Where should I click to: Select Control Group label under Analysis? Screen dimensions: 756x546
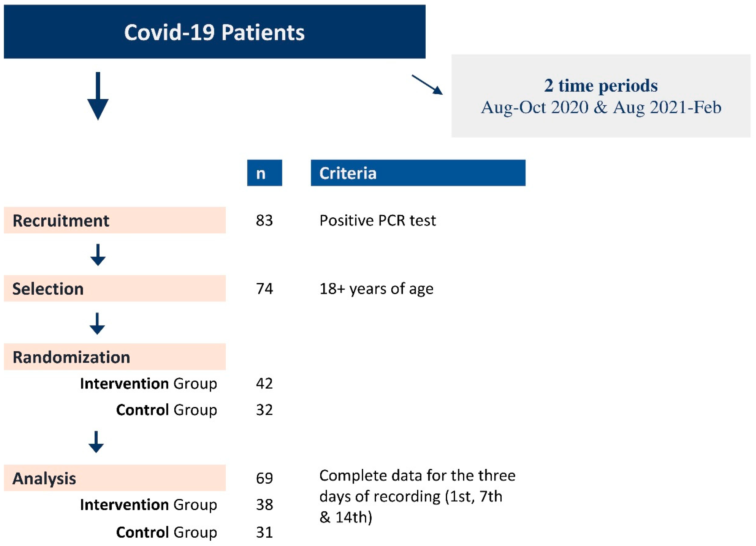(166, 532)
